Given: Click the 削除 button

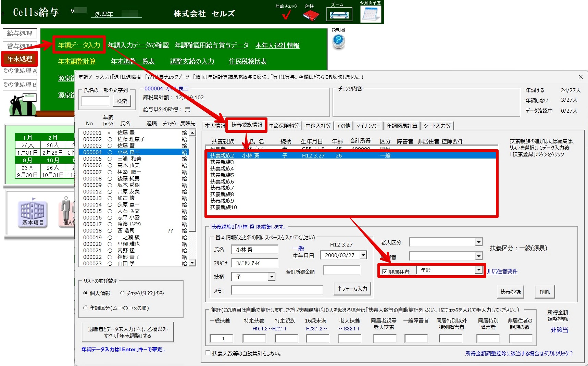Looking at the screenshot, I should tap(545, 292).
